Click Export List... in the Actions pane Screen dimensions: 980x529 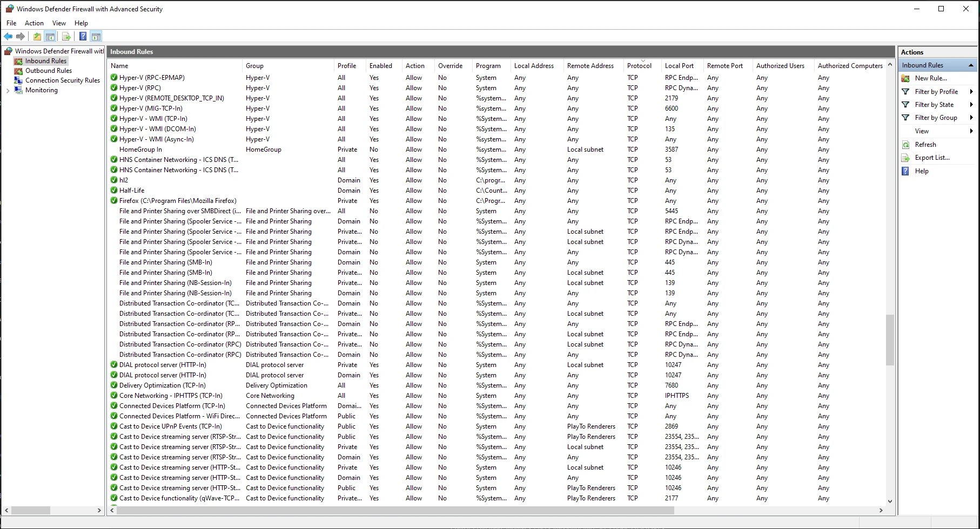[932, 158]
